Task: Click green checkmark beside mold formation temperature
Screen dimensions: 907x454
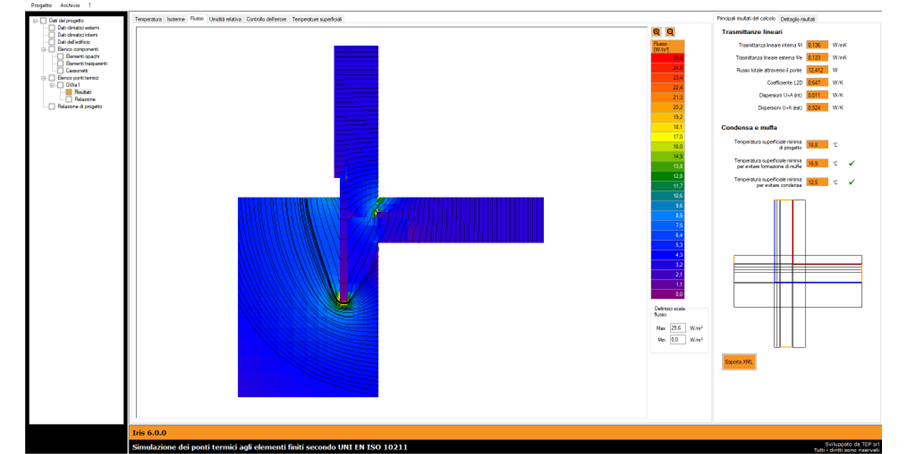Action: coord(851,162)
